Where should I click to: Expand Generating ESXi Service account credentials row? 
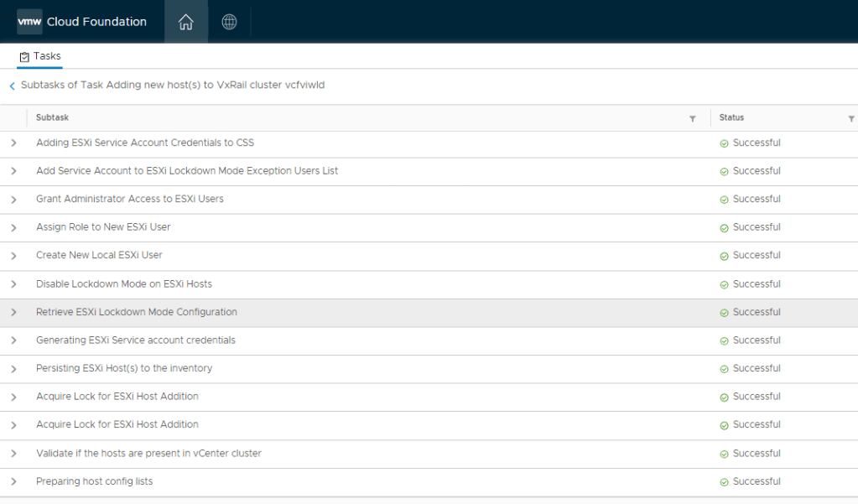click(13, 340)
